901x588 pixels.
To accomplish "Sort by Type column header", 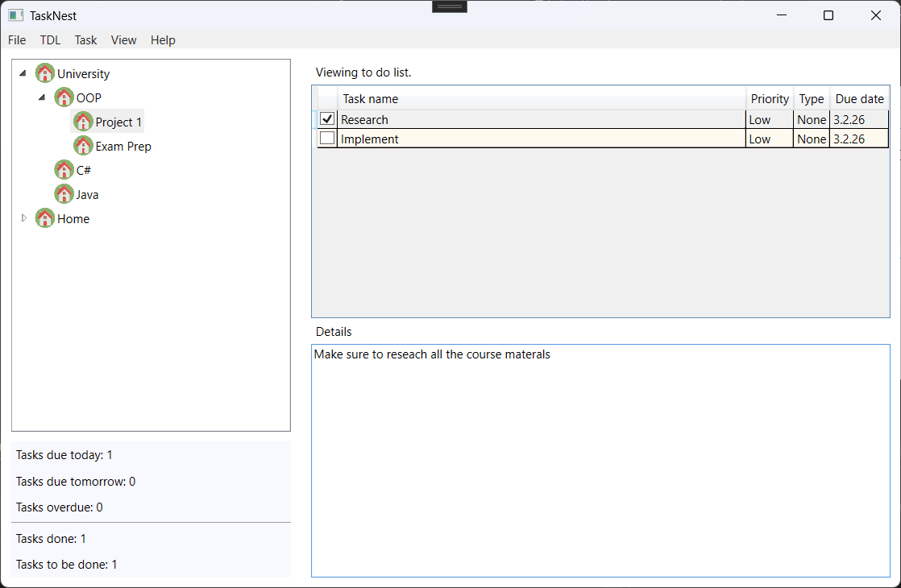I will pyautogui.click(x=812, y=99).
